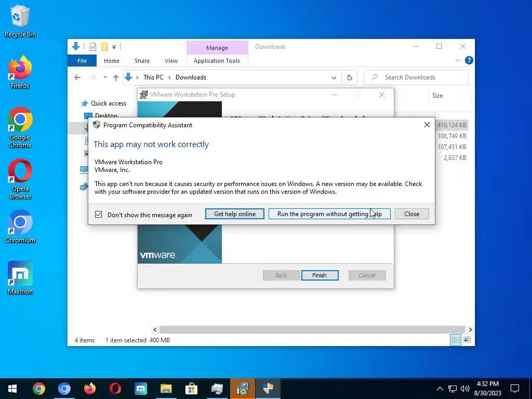Click Finish in VMware Setup

[x=320, y=275]
